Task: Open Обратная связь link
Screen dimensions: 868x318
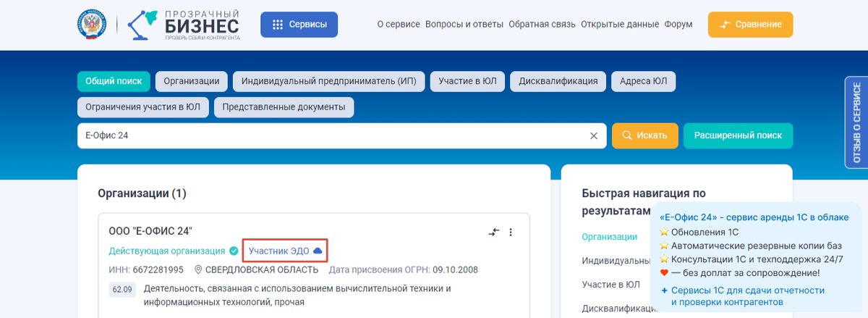Action: (542, 25)
